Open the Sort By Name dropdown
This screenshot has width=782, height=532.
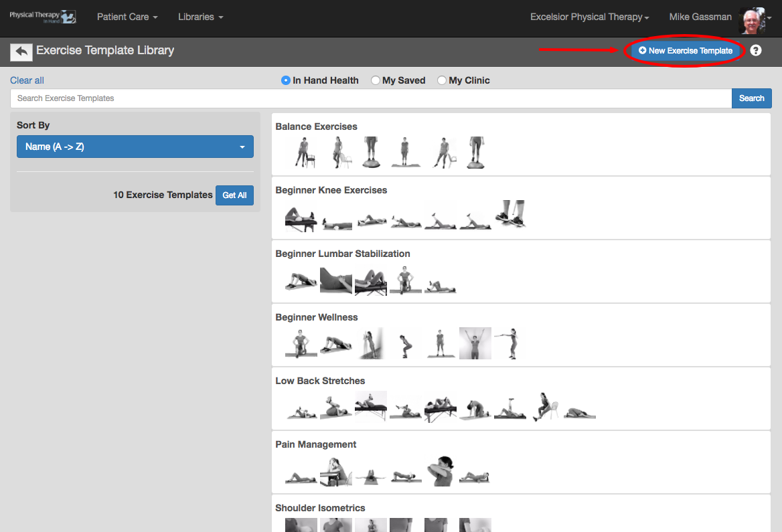pos(135,146)
